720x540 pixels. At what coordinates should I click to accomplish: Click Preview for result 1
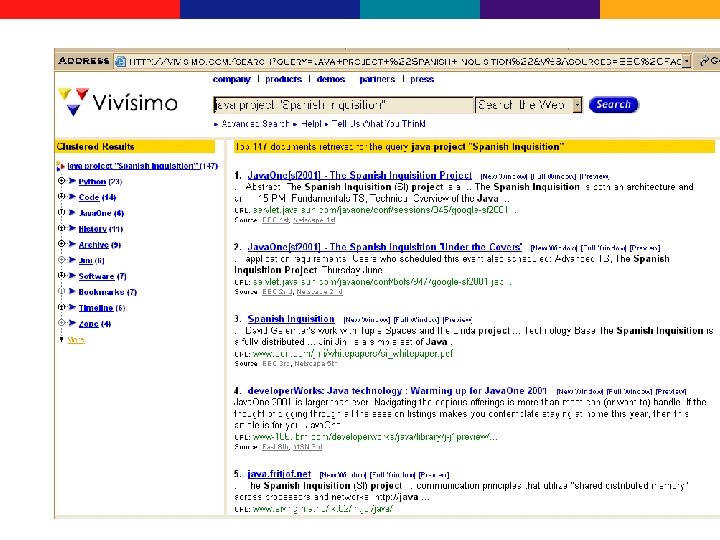(594, 176)
